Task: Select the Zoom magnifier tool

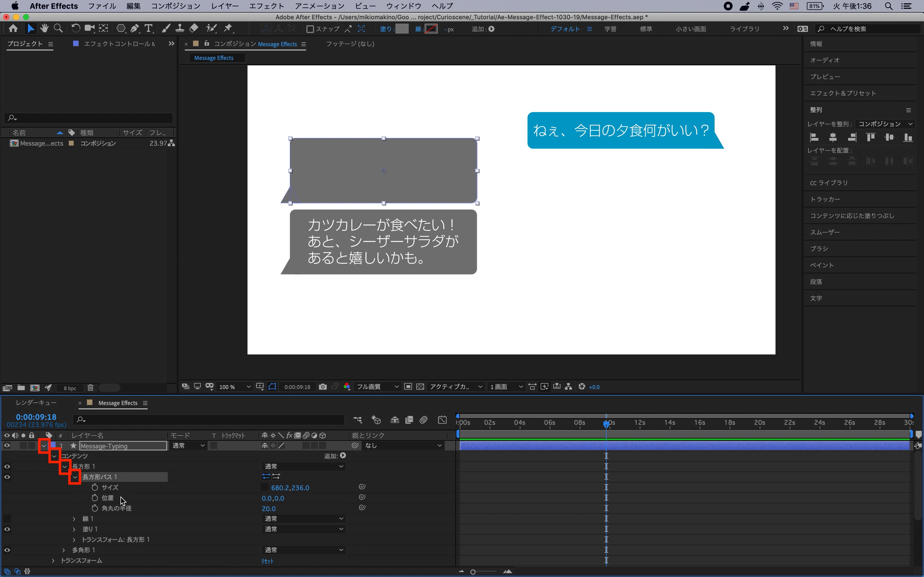Action: coord(58,29)
